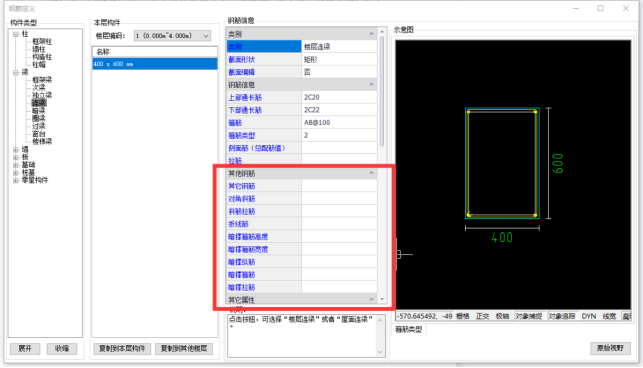Click the 原始视野 button

(x=610, y=348)
